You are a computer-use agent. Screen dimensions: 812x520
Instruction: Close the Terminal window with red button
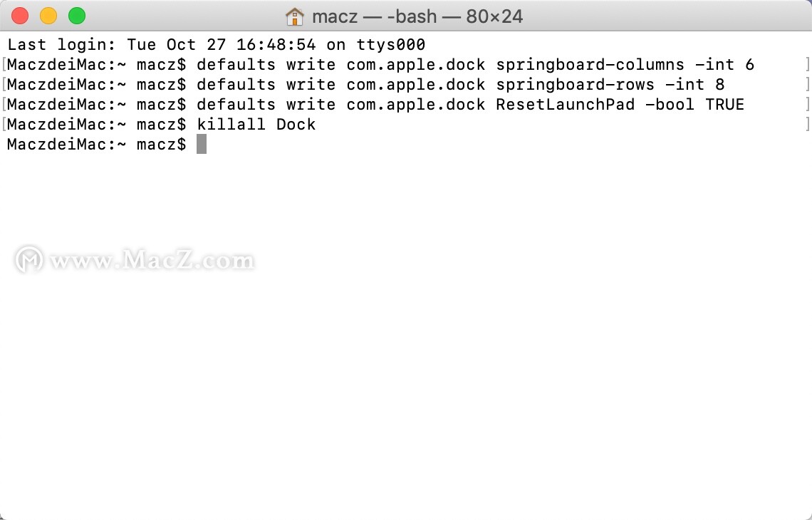click(20, 16)
